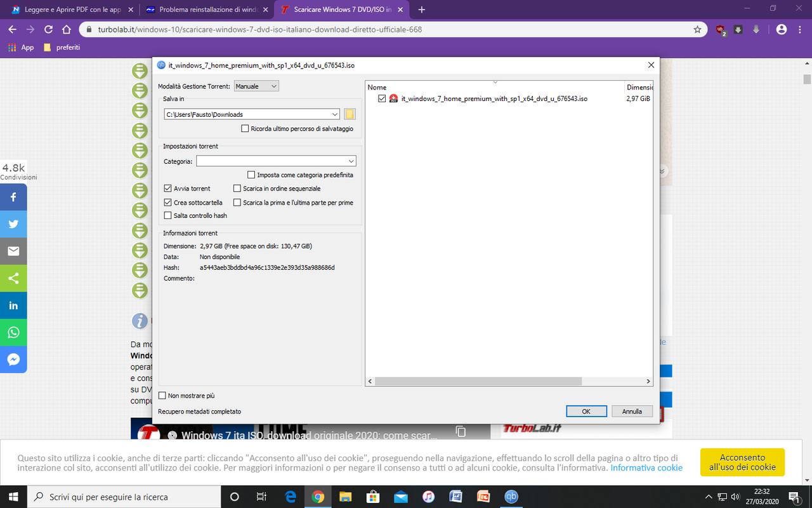
Task: Open Informativa cookie link
Action: pyautogui.click(x=646, y=468)
